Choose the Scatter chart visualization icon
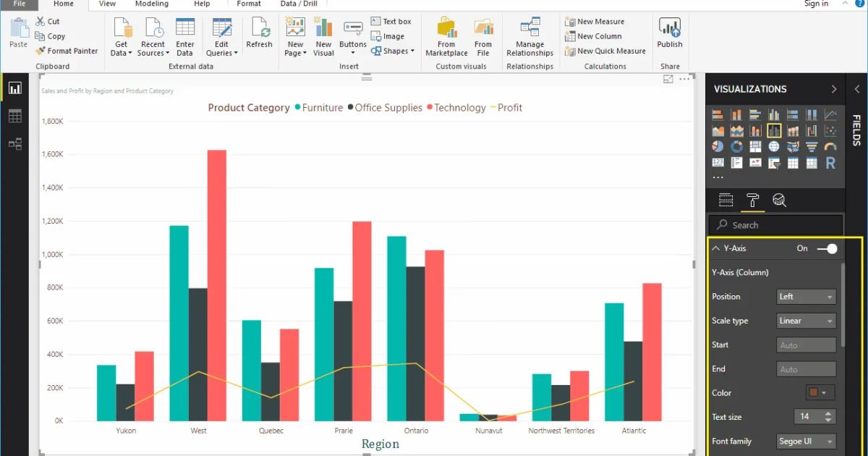868x456 pixels. click(x=830, y=130)
